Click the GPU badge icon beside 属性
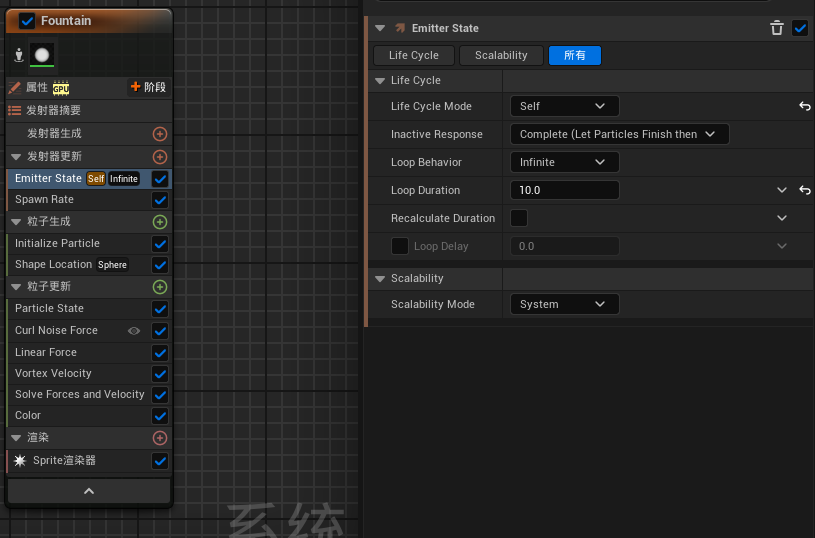815x538 pixels. click(x=61, y=88)
